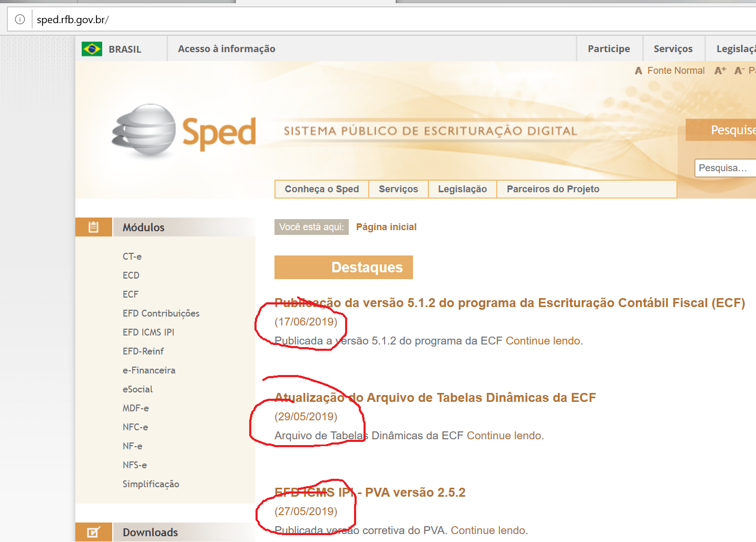Screen dimensions: 756x542
Task: Open the CT-e module
Action: 132,257
